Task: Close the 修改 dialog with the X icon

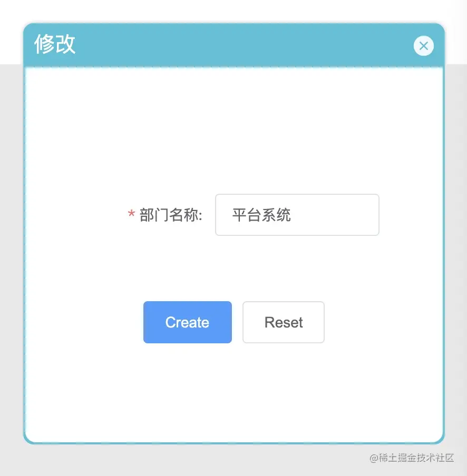Action: coord(424,46)
